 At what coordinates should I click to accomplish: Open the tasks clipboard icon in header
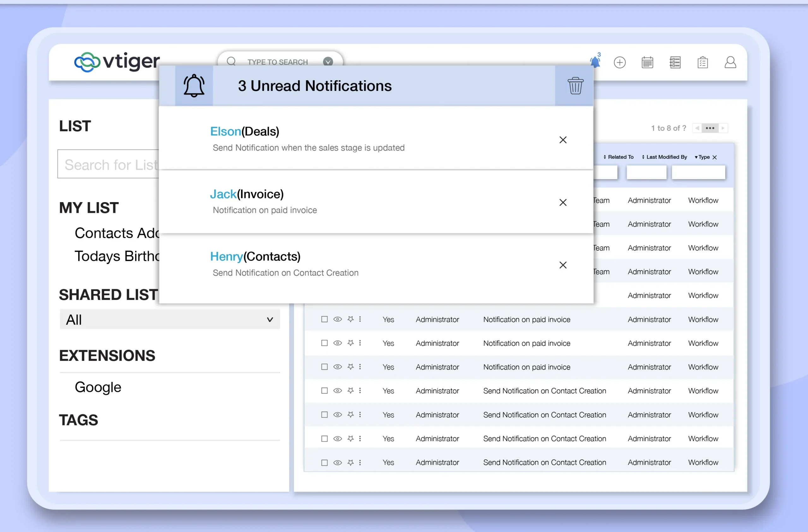coord(702,63)
